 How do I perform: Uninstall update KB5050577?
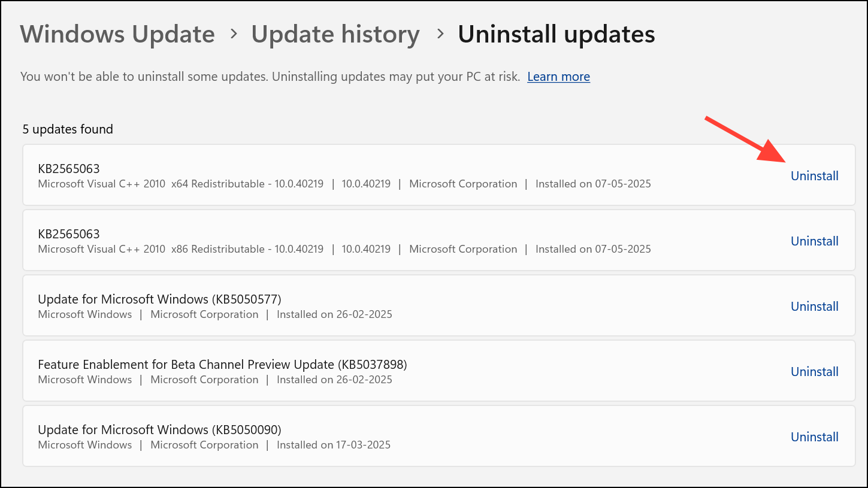pyautogui.click(x=815, y=306)
